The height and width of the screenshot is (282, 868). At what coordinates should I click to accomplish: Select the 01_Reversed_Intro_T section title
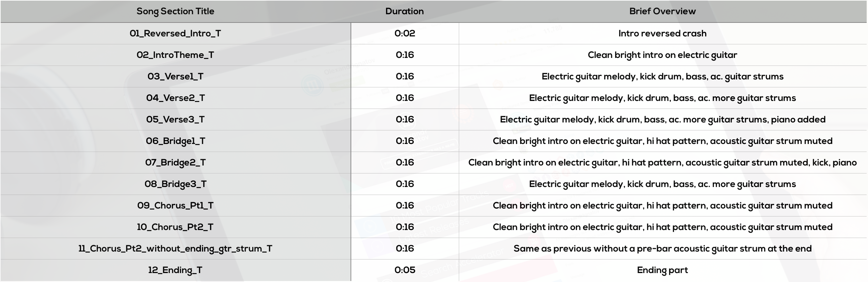pos(175,33)
